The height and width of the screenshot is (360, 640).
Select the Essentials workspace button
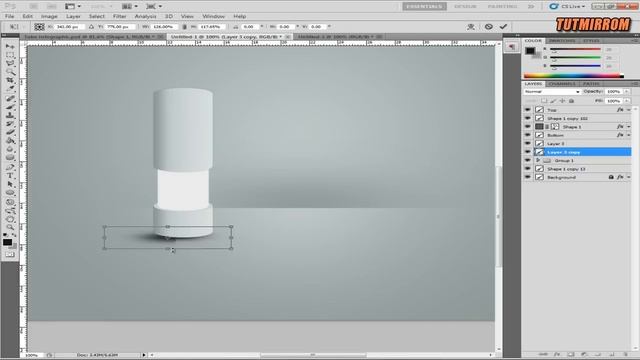(x=424, y=6)
